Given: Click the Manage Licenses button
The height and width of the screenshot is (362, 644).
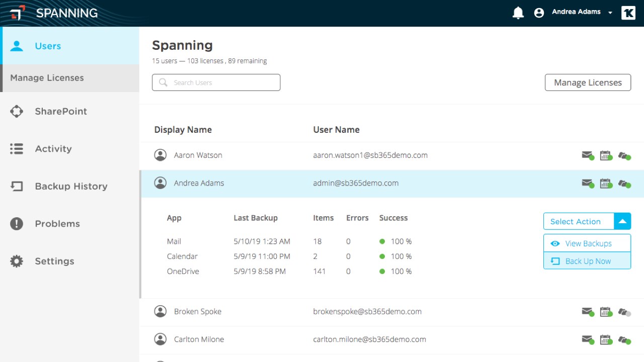Looking at the screenshot, I should tap(588, 82).
